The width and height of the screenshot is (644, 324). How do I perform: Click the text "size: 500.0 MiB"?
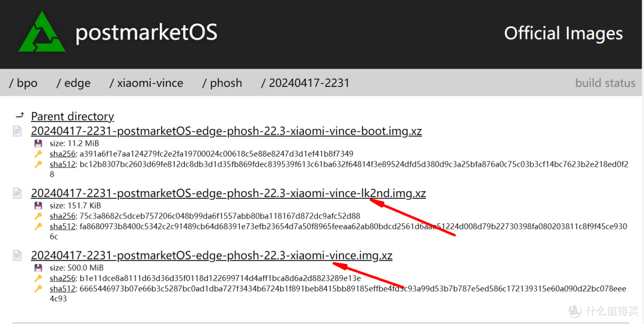76,268
